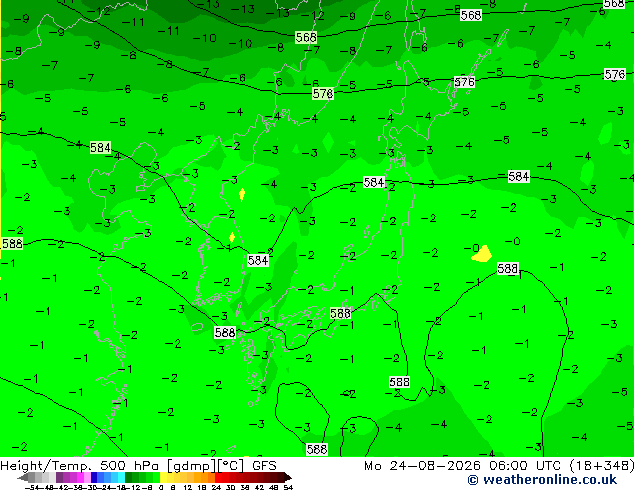The height and width of the screenshot is (490, 634).
Task: Click the 588 contour label at map bottom
Action: (x=317, y=449)
